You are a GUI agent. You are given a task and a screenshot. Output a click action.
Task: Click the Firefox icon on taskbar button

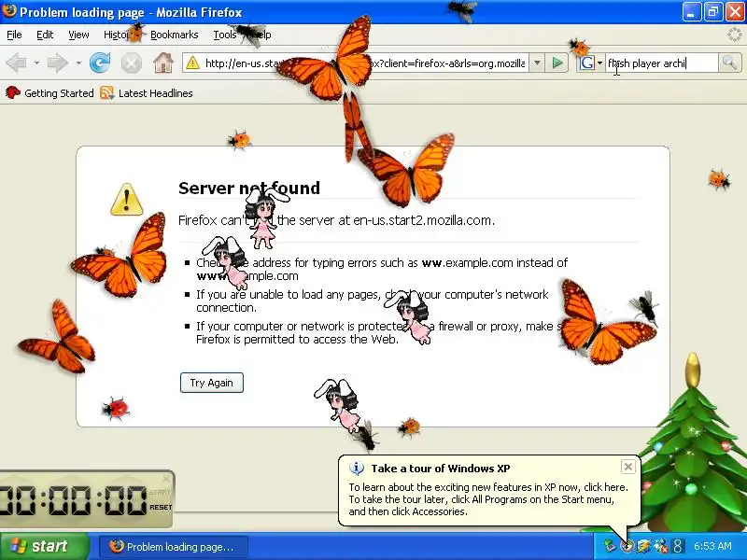click(116, 546)
